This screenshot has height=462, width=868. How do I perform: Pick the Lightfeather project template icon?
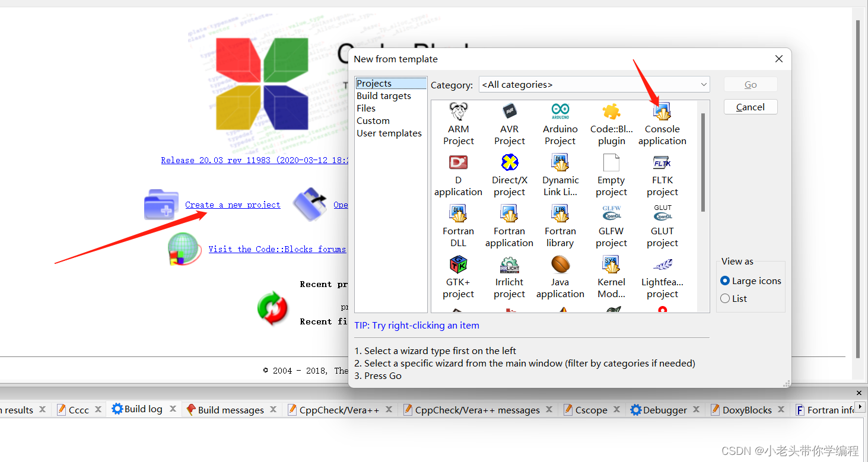(662, 265)
